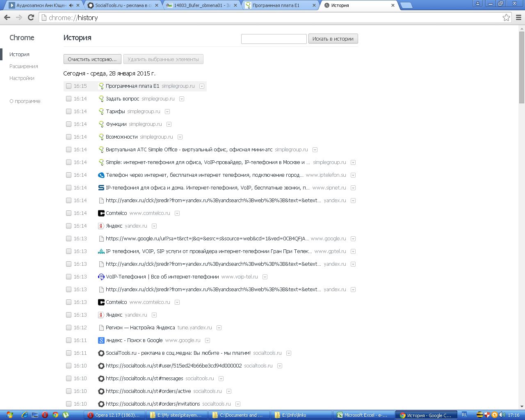Screen dimensions: 525x420
Task: Click the new tab button
Action: [x=406, y=5]
